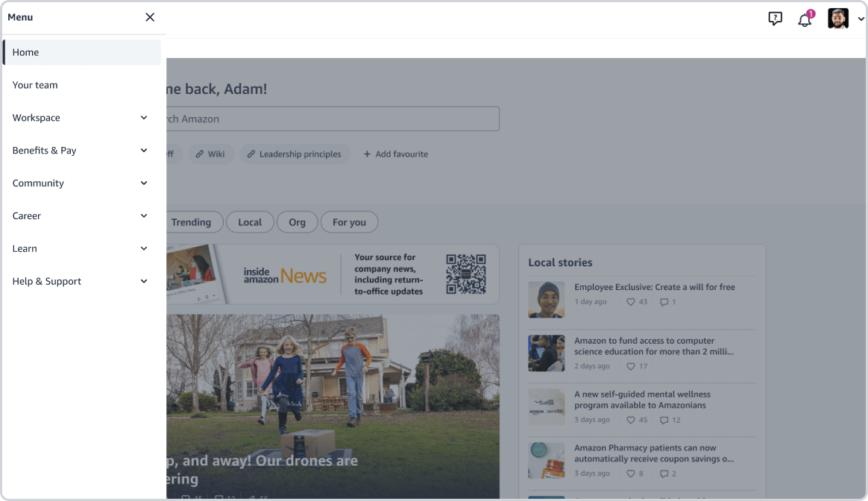The width and height of the screenshot is (868, 501).
Task: Open the profile dropdown arrow beside the avatar
Action: (x=861, y=19)
